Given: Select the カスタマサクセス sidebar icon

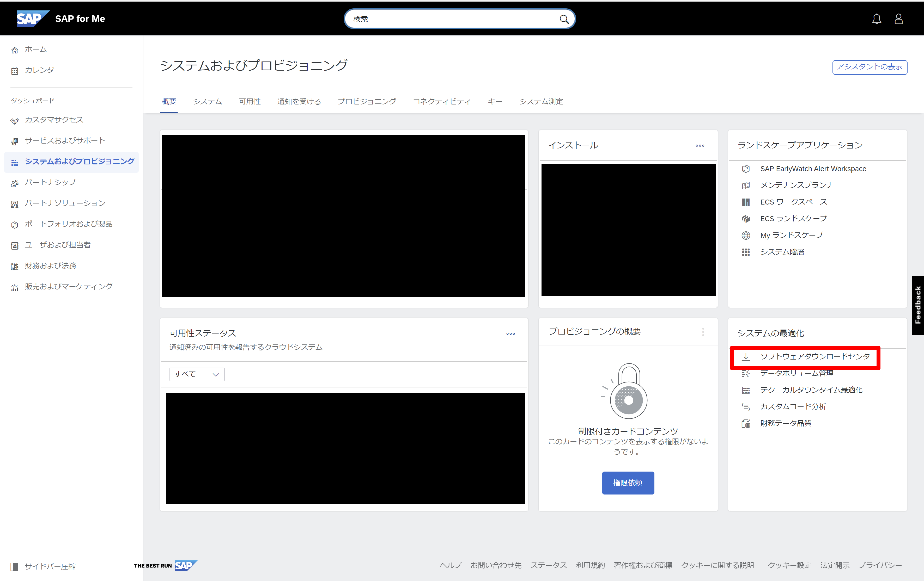Looking at the screenshot, I should pos(15,120).
